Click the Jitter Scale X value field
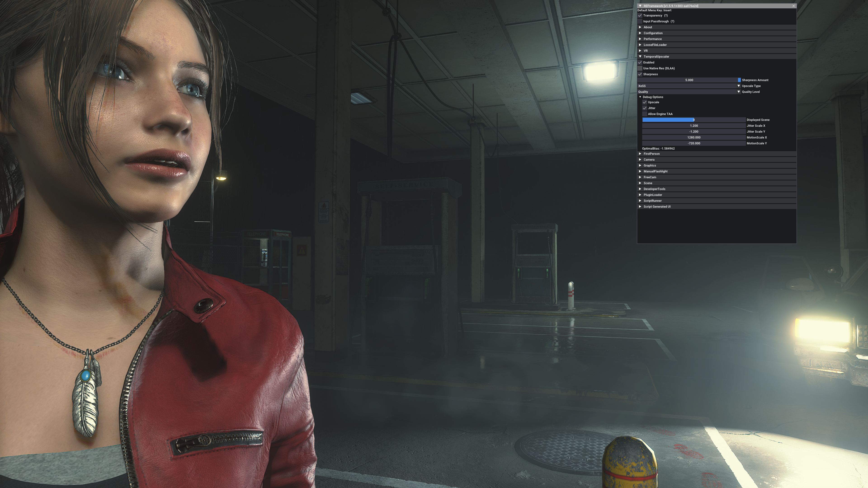868x488 pixels. coord(693,126)
